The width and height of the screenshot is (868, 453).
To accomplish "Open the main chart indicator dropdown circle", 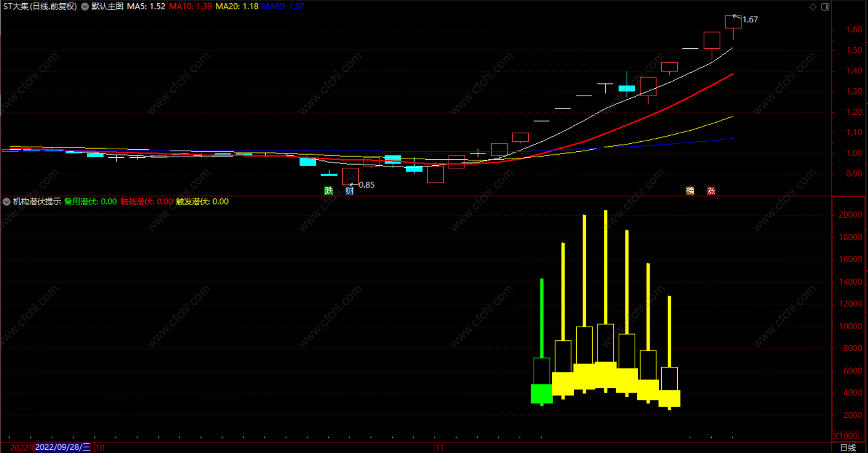I will point(85,6).
